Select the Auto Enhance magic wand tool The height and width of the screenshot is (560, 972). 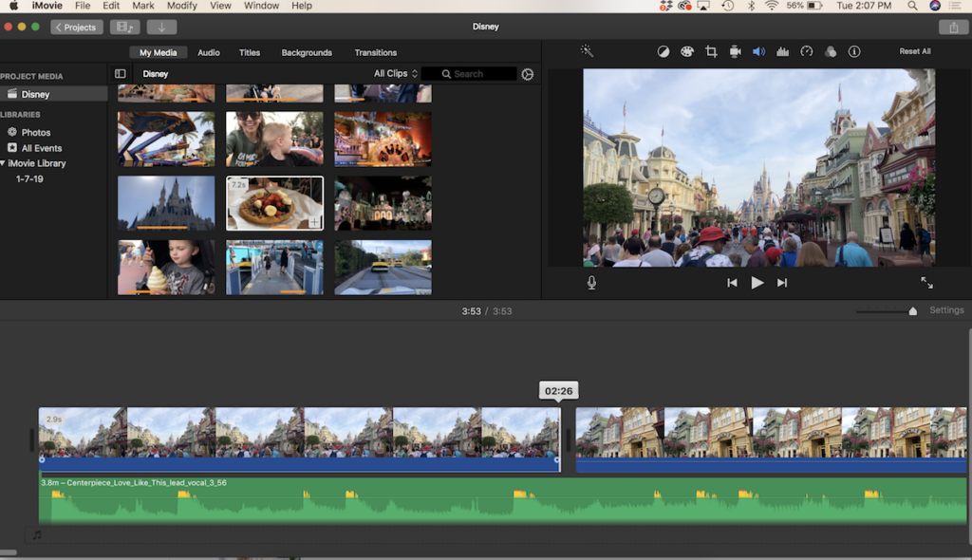[x=589, y=51]
